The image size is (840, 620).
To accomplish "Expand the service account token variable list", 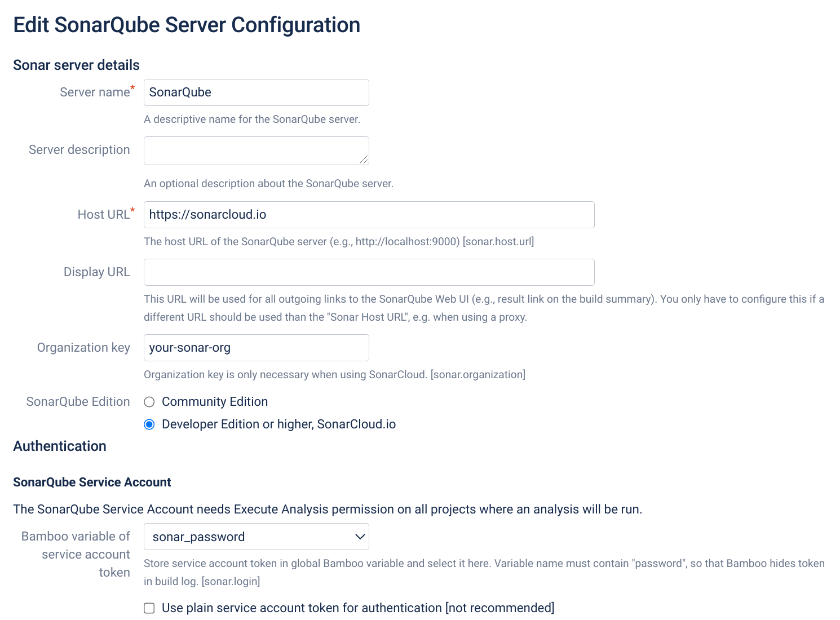I will [x=256, y=537].
